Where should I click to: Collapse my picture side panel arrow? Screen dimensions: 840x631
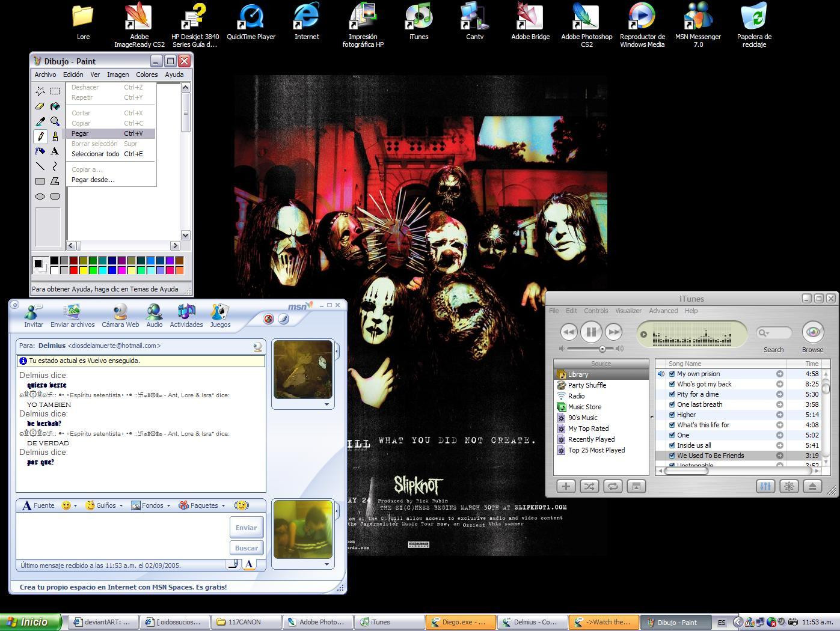pyautogui.click(x=337, y=511)
